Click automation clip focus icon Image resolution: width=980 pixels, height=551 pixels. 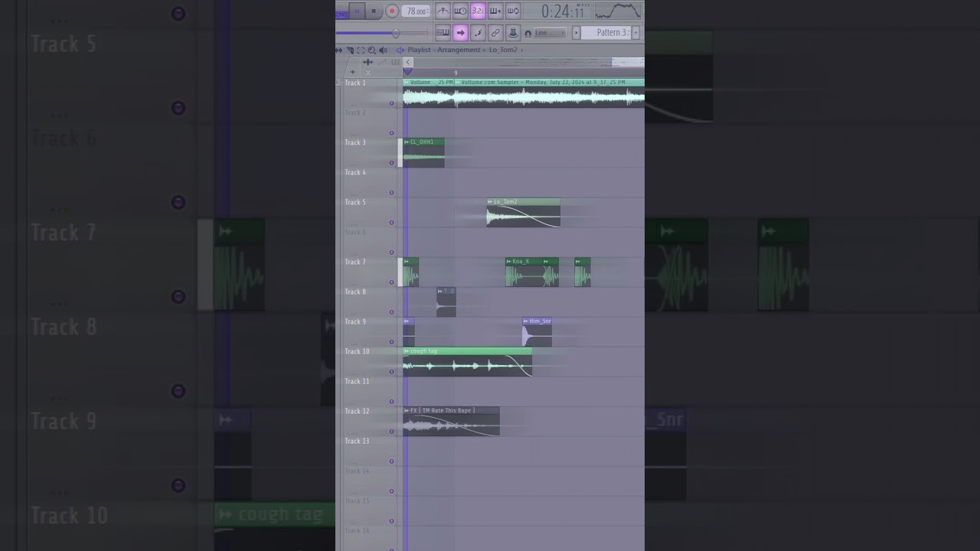pos(381,62)
